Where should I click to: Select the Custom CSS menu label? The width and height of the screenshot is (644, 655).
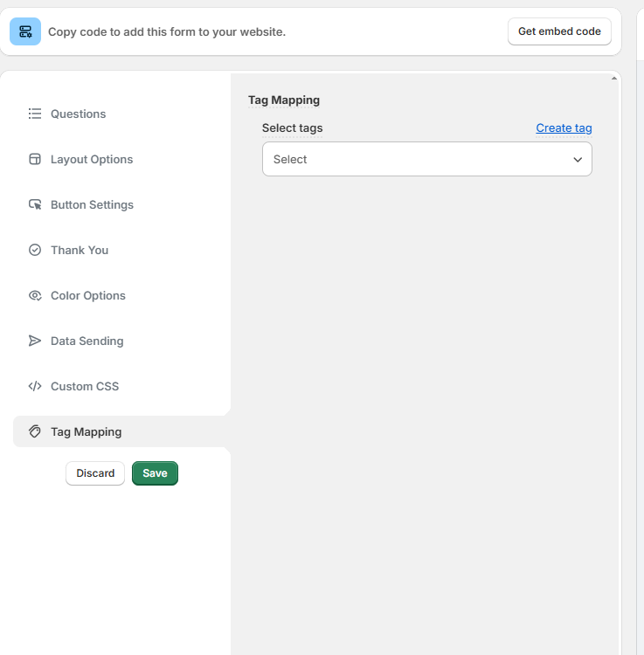coord(85,386)
